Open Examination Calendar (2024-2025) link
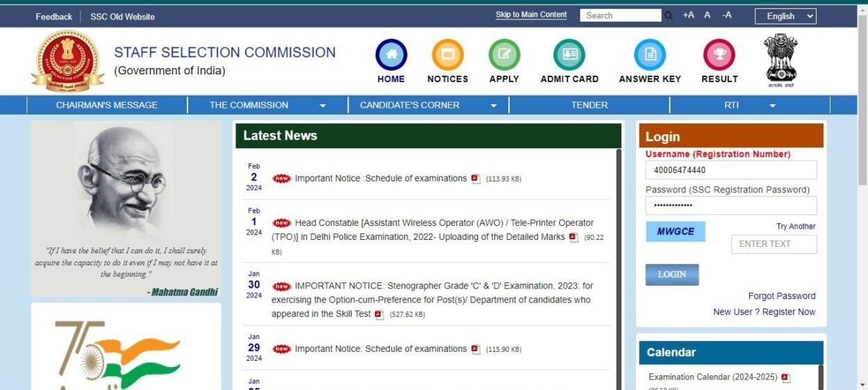This screenshot has height=390, width=868. [x=713, y=377]
